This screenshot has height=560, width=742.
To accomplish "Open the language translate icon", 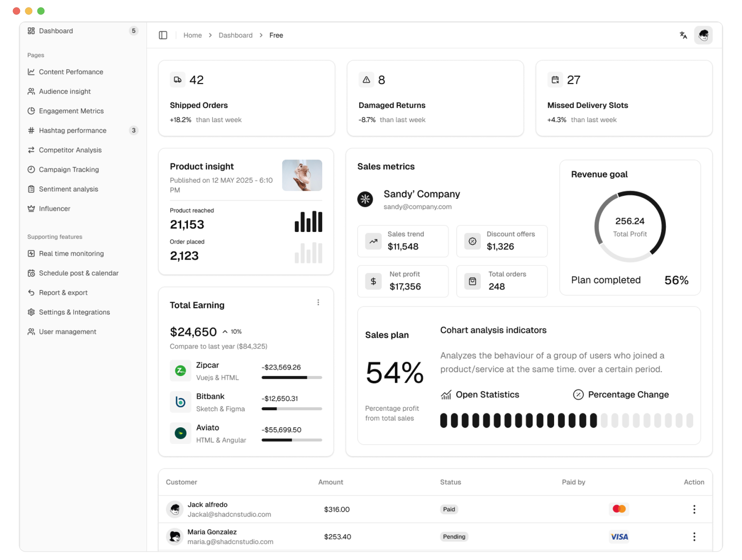I will pos(683,35).
